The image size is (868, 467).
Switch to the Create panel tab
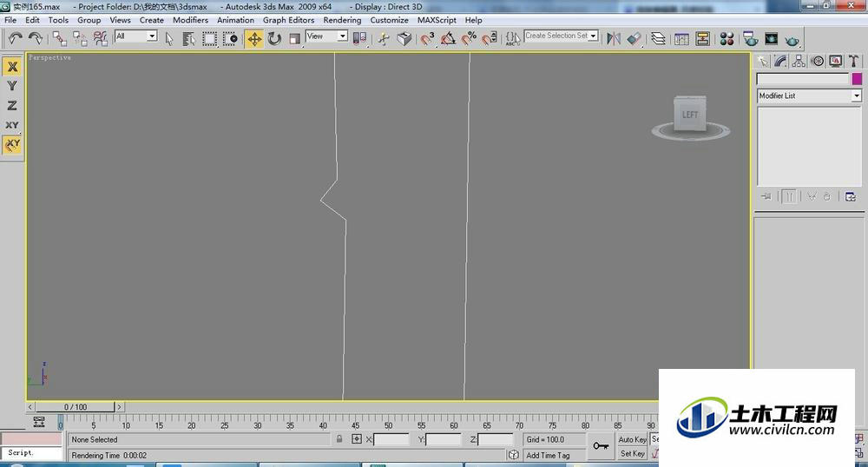pyautogui.click(x=763, y=61)
